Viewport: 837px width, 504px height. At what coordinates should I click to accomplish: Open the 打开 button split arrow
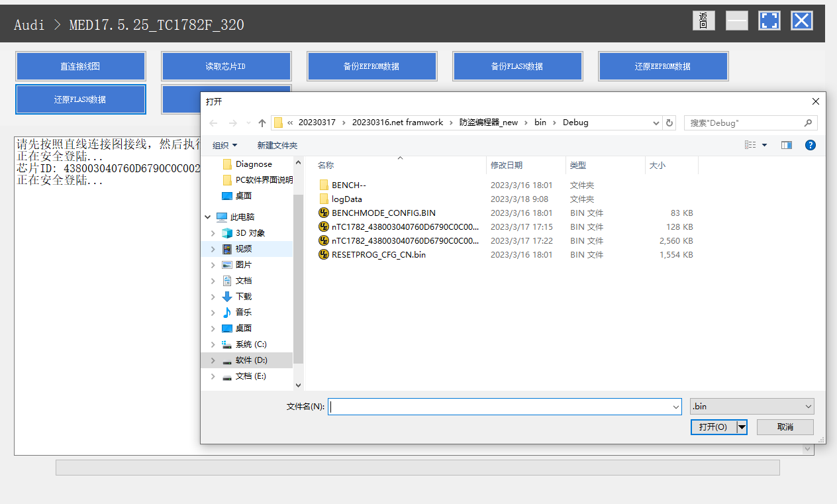click(x=742, y=427)
